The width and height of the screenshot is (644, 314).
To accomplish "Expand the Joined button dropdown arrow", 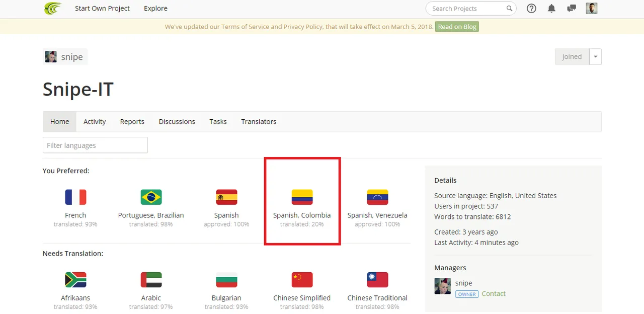I will click(x=595, y=57).
